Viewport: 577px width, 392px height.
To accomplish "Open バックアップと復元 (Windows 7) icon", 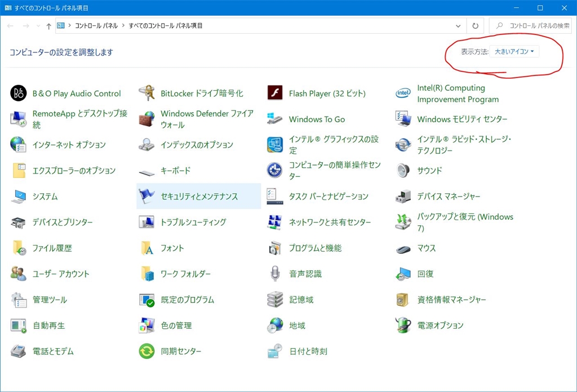I will [403, 222].
